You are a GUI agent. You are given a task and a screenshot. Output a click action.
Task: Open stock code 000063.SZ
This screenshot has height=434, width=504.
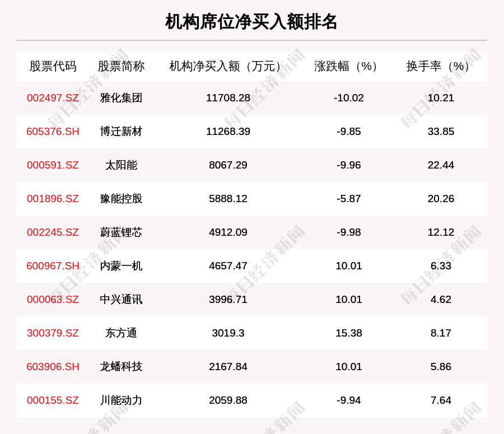pos(53,299)
